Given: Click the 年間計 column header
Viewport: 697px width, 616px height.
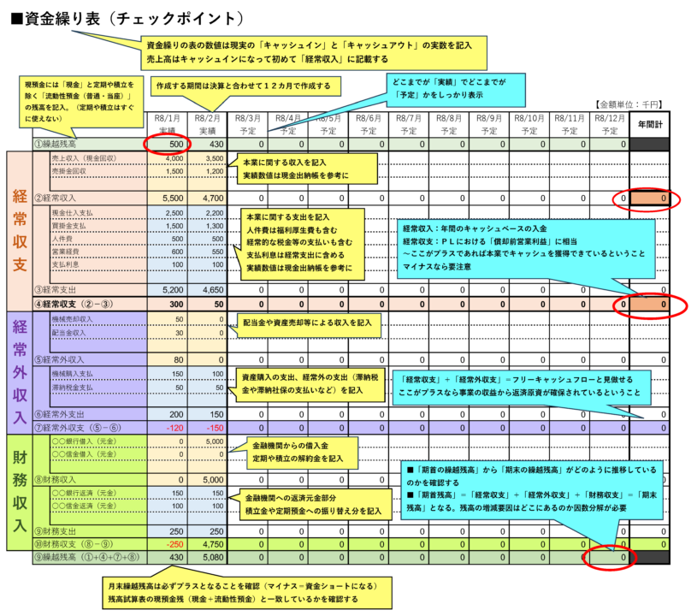Looking at the screenshot, I should tap(651, 125).
